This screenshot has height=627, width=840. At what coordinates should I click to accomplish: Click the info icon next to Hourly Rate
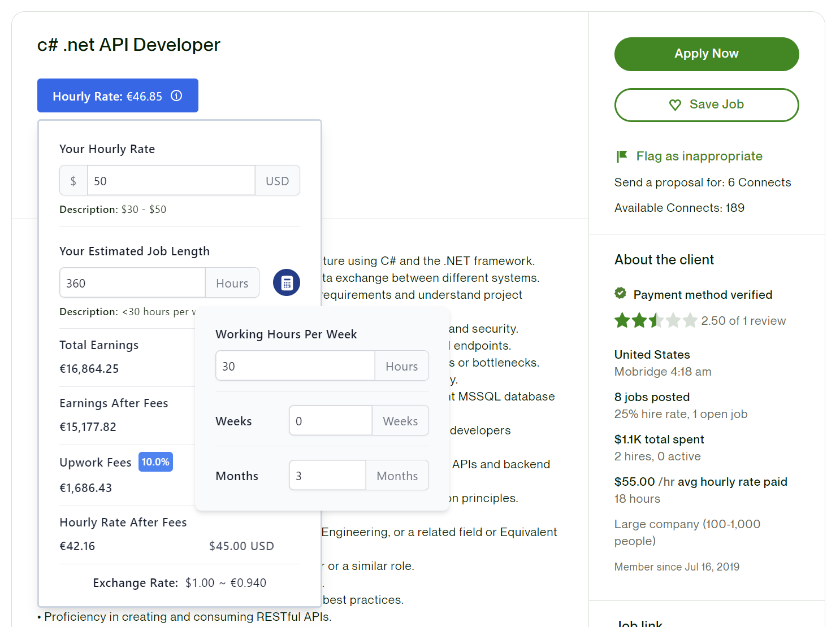pos(176,96)
